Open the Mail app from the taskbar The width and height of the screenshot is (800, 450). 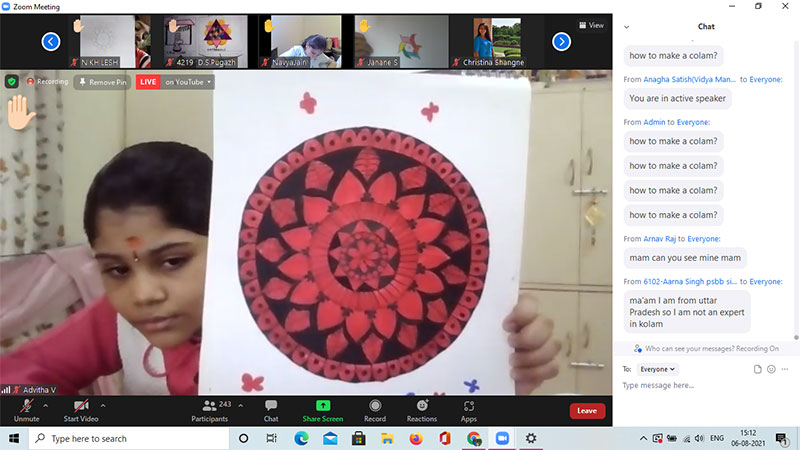pos(330,438)
